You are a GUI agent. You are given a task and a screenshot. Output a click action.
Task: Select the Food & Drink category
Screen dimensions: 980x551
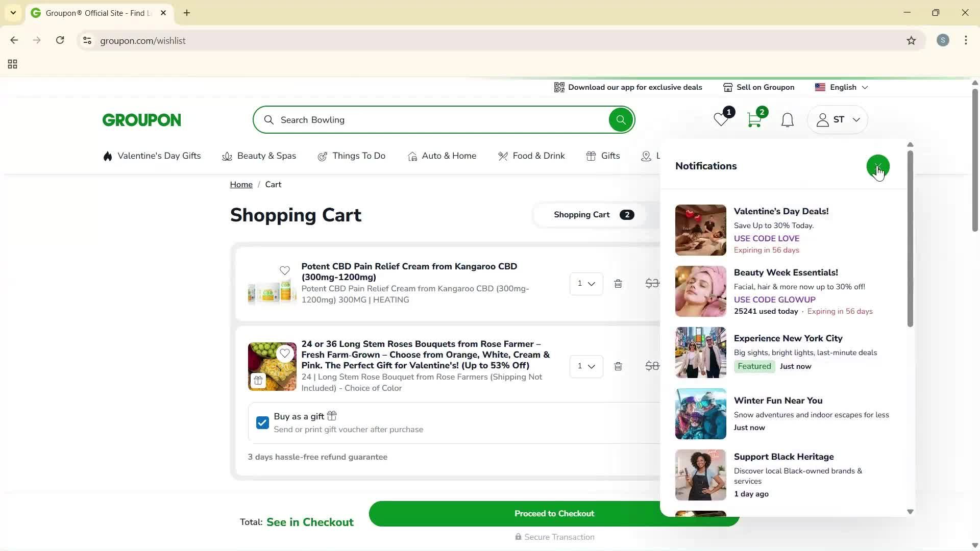[x=531, y=156]
